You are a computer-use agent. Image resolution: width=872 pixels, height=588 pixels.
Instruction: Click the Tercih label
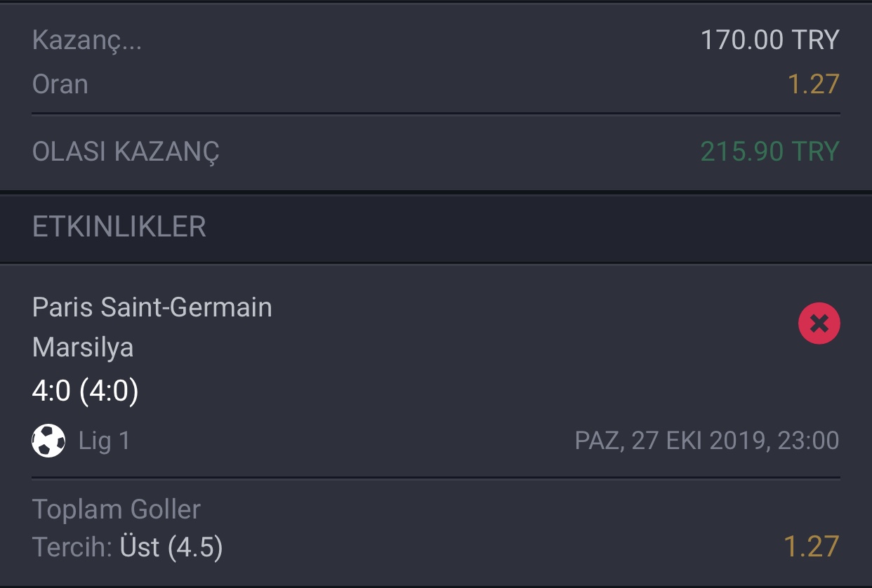coord(71,547)
